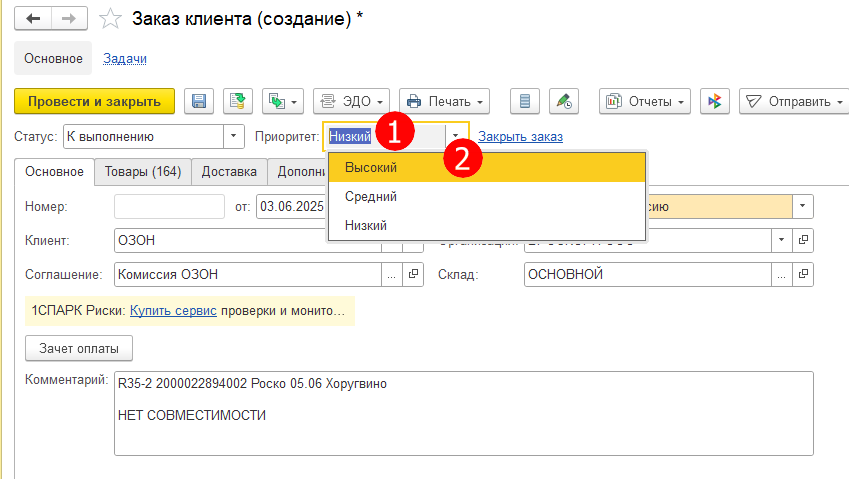This screenshot has height=479, width=849.
Task: Click the document list icon in toolbar
Action: pyautogui.click(x=526, y=101)
